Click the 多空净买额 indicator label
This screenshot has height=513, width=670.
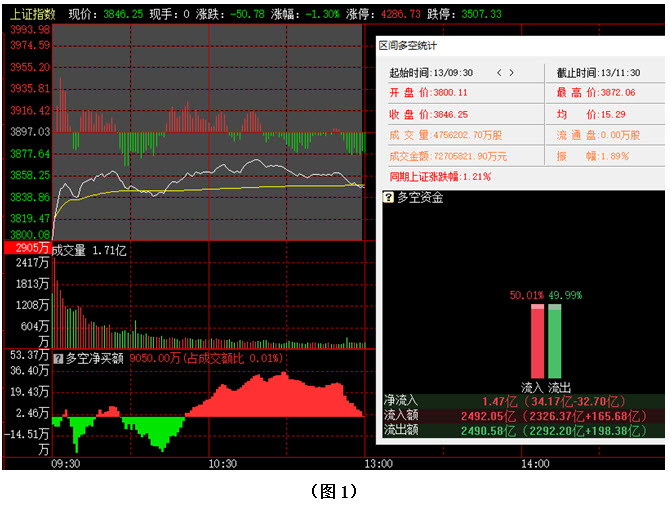coord(95,357)
